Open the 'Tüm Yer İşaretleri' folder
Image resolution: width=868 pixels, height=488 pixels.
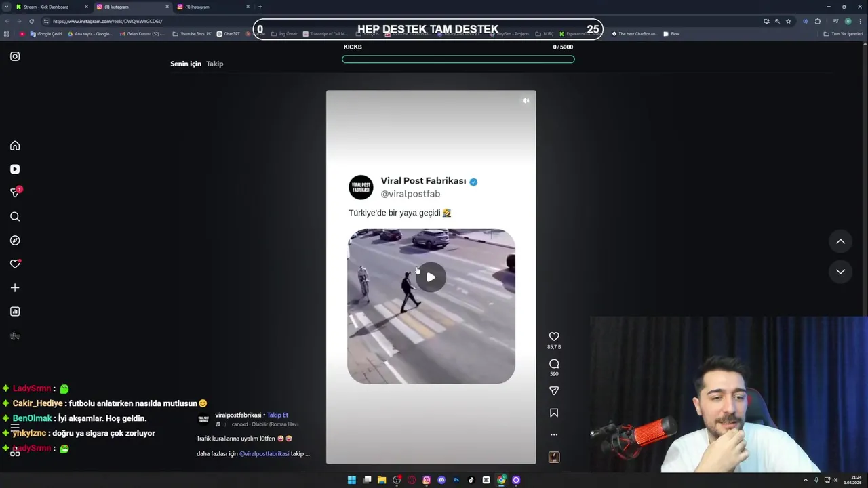[x=843, y=34]
